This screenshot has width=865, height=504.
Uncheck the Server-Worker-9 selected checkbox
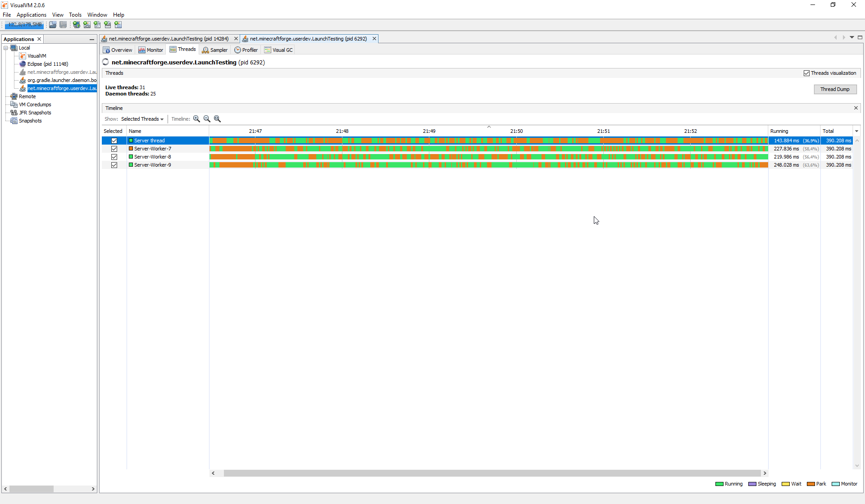[x=114, y=165]
